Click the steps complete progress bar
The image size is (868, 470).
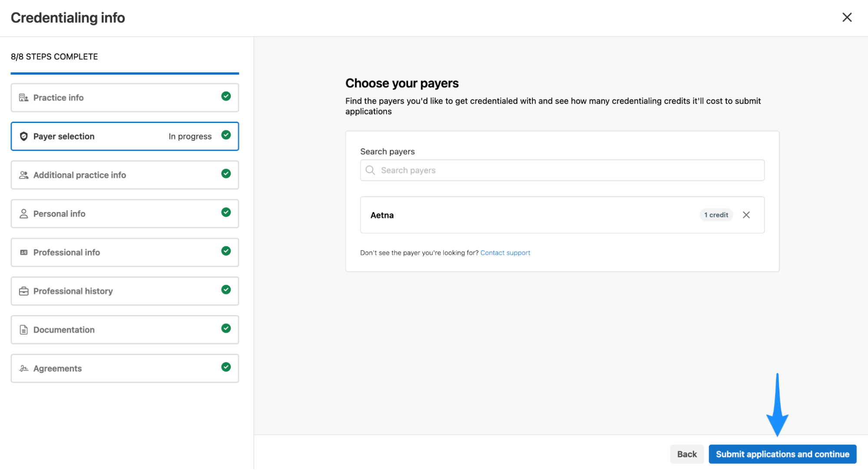coord(125,73)
